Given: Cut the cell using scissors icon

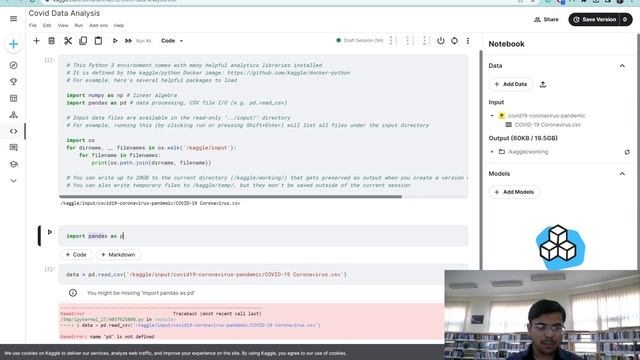Looking at the screenshot, I should pos(68,41).
